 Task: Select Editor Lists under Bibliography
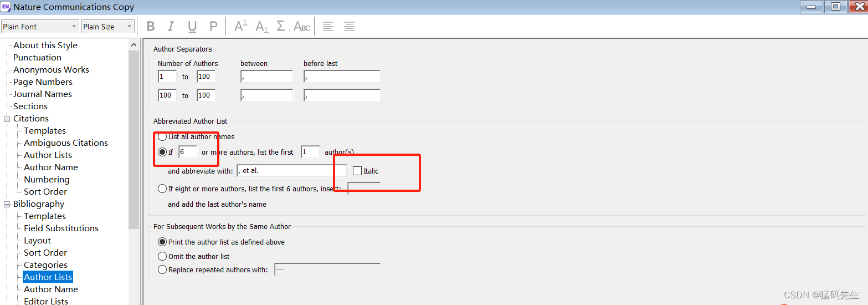(x=46, y=301)
